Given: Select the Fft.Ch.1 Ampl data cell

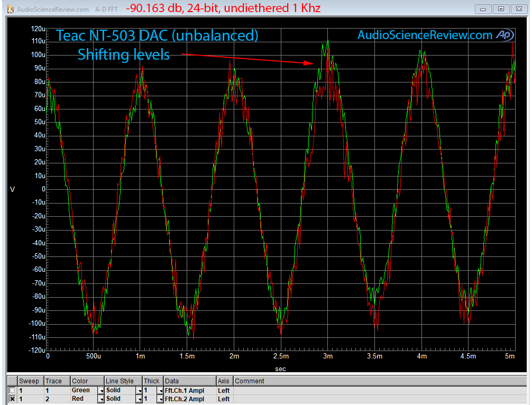Looking at the screenshot, I should [190, 390].
